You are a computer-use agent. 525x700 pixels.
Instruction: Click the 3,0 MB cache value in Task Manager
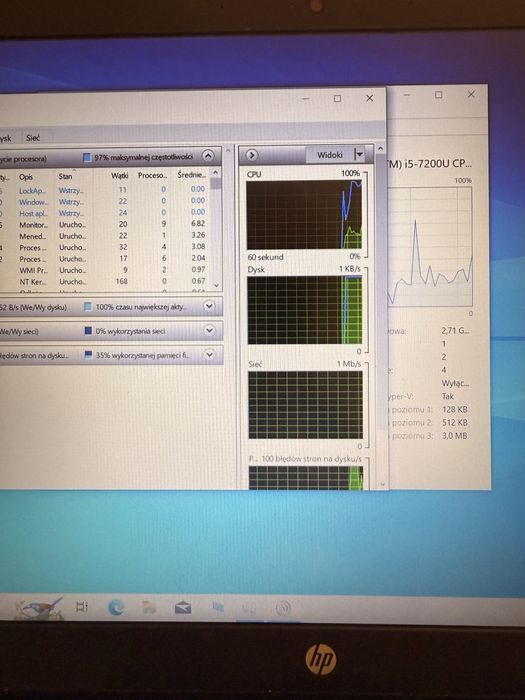[454, 436]
